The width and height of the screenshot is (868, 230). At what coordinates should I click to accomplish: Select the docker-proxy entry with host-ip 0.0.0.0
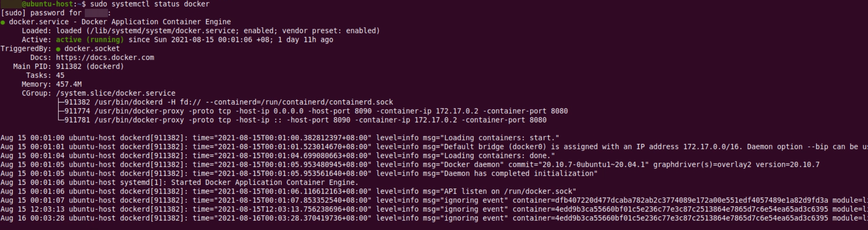tap(316, 111)
